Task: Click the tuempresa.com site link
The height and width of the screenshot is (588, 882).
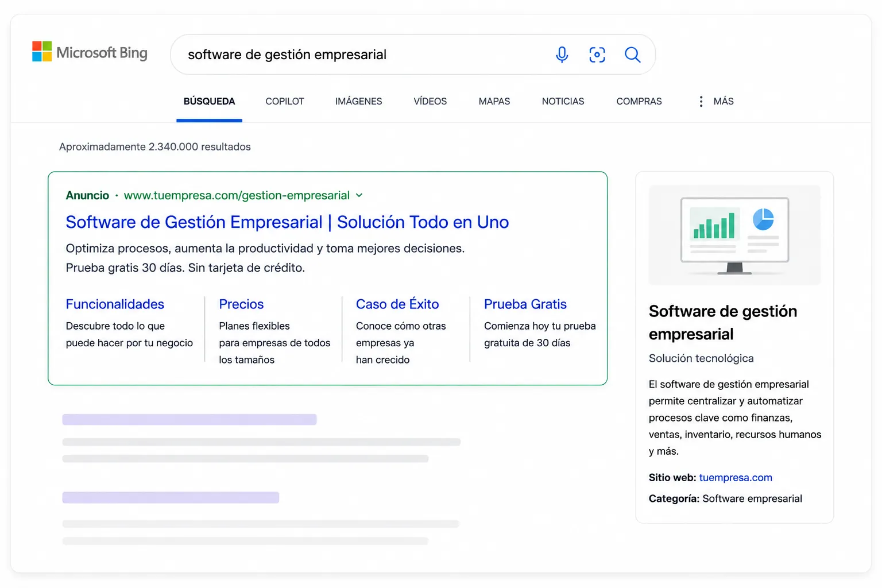Action: pyautogui.click(x=736, y=478)
